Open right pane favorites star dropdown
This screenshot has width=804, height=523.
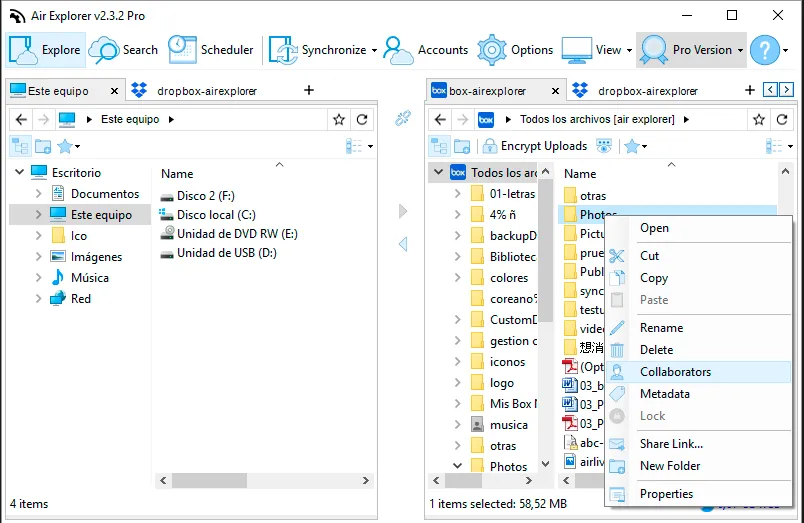[x=636, y=147]
